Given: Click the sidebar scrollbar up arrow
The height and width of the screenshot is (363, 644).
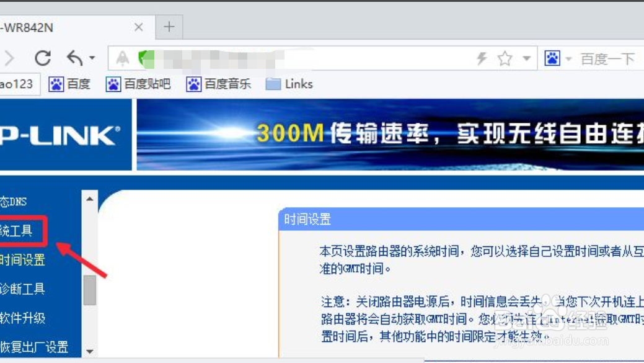Looking at the screenshot, I should coord(89,200).
